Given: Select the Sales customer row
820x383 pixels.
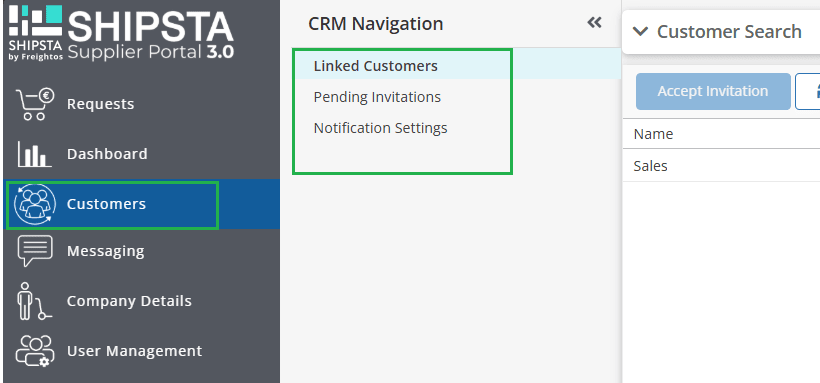Looking at the screenshot, I should pos(721,166).
